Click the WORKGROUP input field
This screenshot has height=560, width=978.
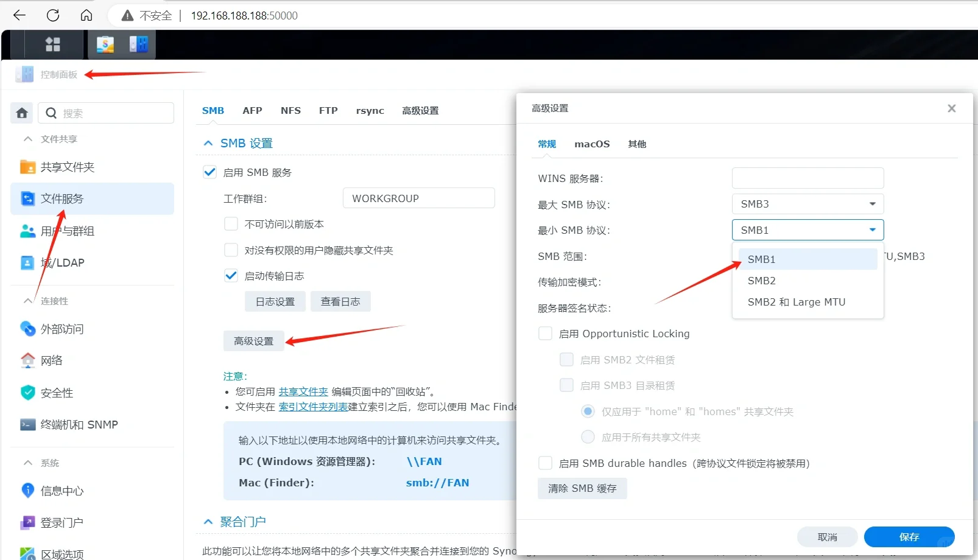(x=418, y=198)
